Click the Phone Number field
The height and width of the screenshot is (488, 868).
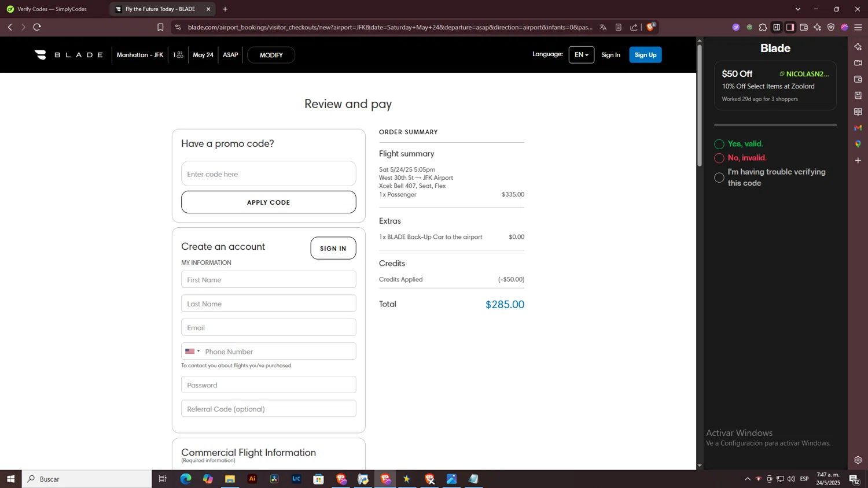[x=279, y=352]
